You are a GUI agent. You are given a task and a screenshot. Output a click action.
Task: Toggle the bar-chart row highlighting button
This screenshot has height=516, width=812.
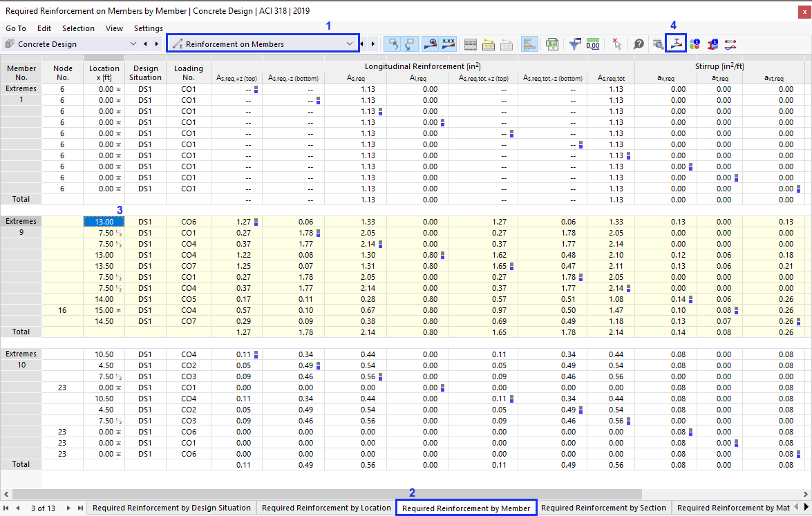point(529,44)
